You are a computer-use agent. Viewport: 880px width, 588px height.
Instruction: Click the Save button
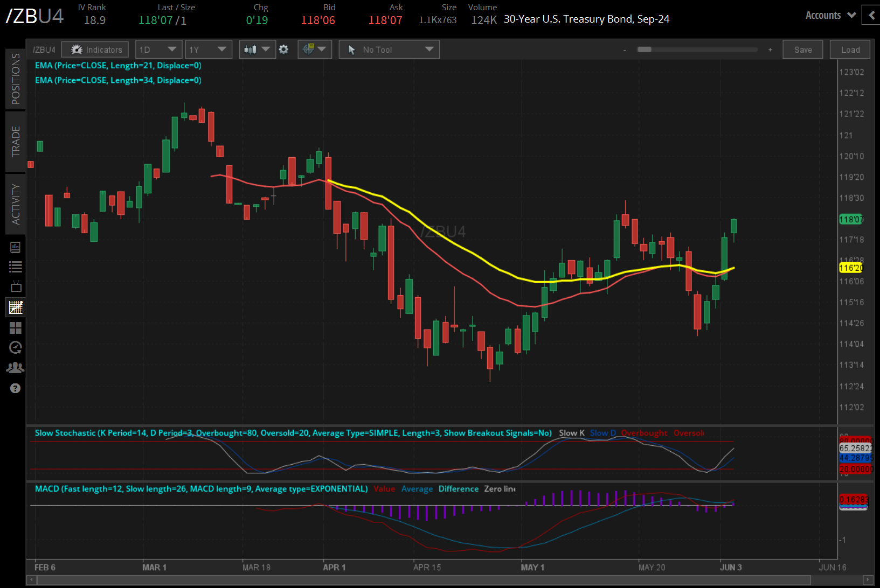click(x=802, y=49)
